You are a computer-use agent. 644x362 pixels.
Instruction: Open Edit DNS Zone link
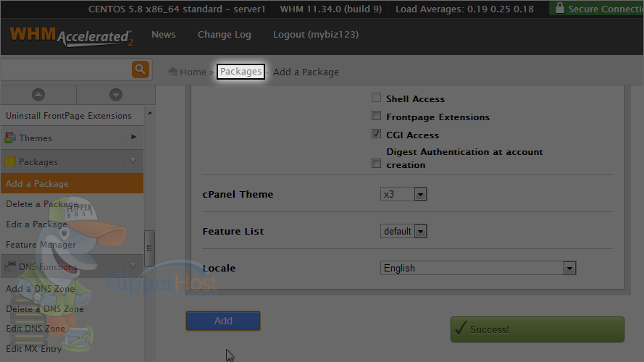tap(35, 329)
